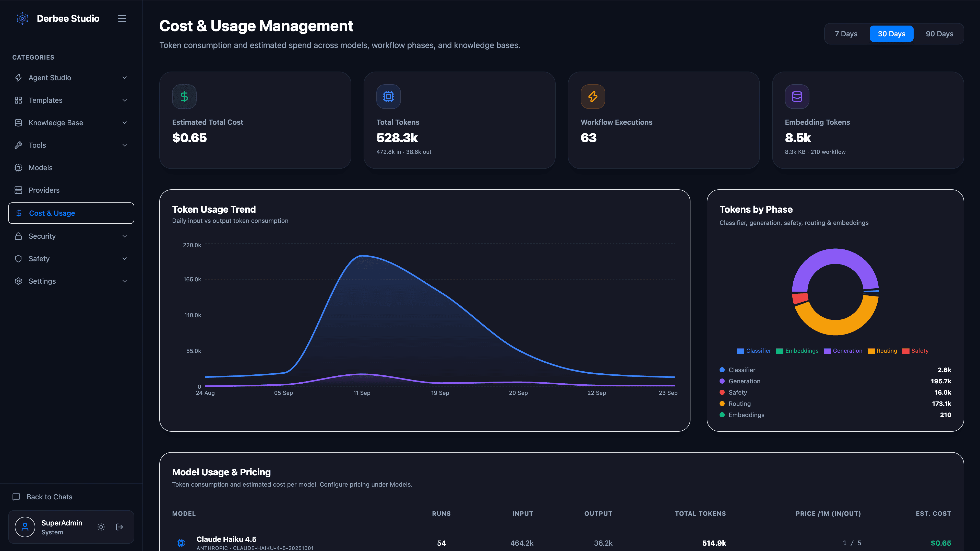Click the Safety row value 16.0k
Viewport: 980px width, 551px height.
[x=943, y=393]
